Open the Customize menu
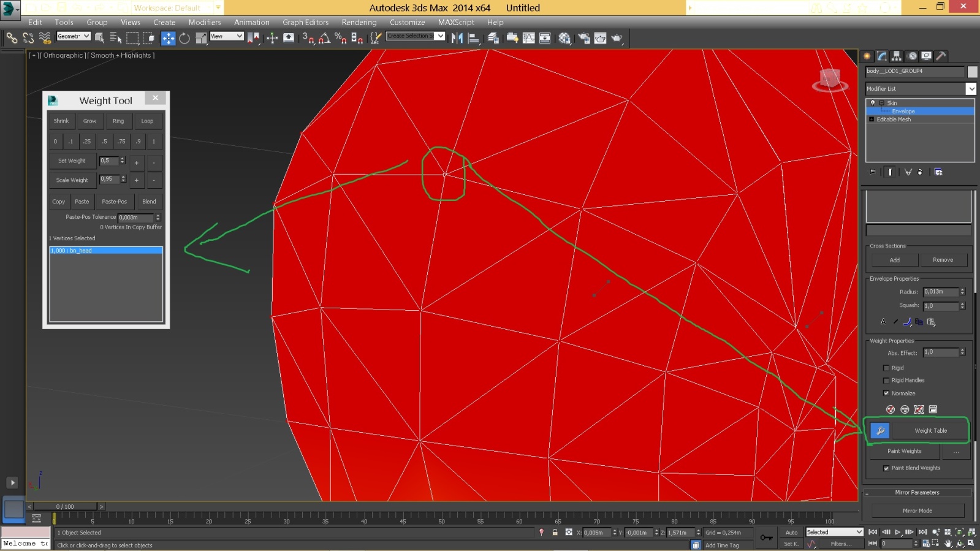The width and height of the screenshot is (980, 551). click(407, 22)
